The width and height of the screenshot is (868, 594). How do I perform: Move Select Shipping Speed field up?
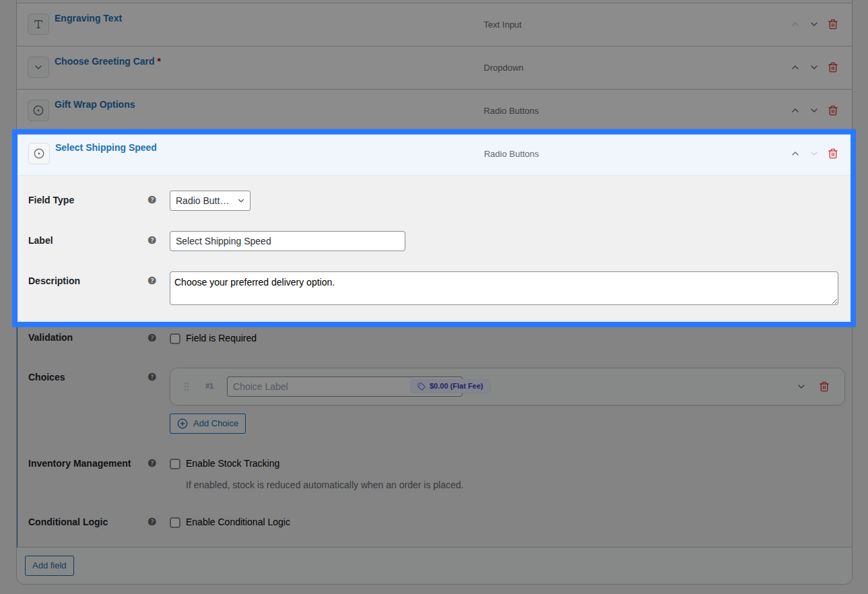[x=795, y=154]
